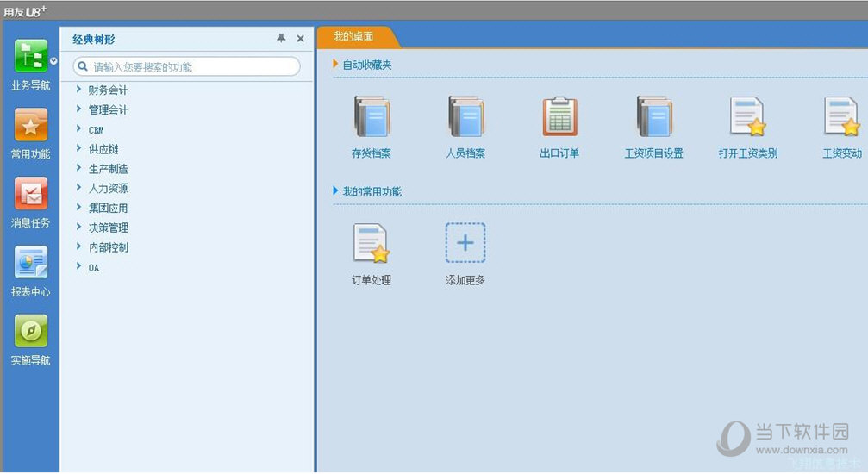Image resolution: width=868 pixels, height=474 pixels.
Task: Open the 工资变动 shortcut icon
Action: 842,116
